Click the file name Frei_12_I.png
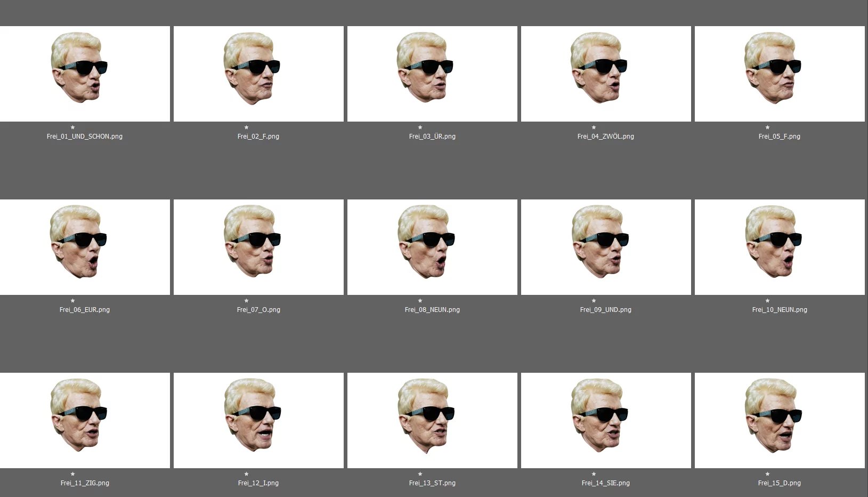The width and height of the screenshot is (868, 497). click(258, 483)
